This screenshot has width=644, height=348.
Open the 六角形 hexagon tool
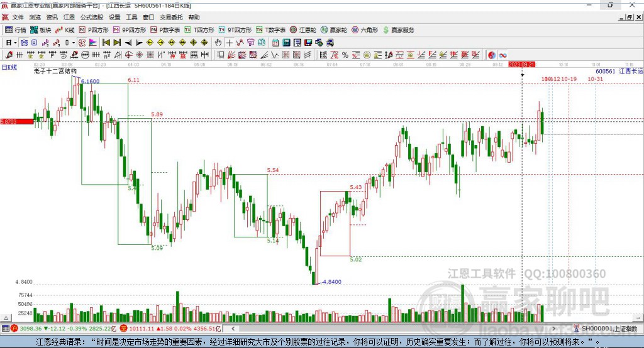coord(365,30)
